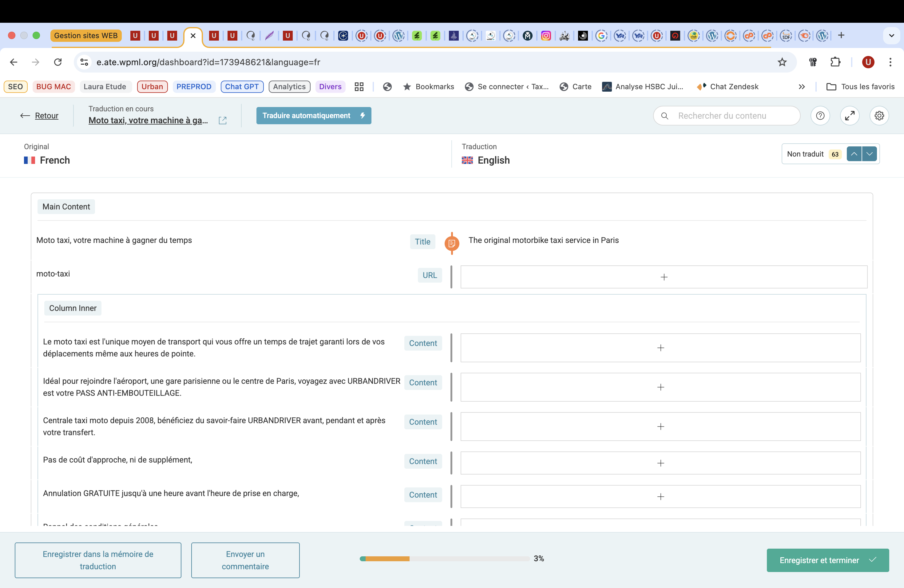This screenshot has width=904, height=588.
Task: Open the editor settings gear icon
Action: (x=879, y=115)
